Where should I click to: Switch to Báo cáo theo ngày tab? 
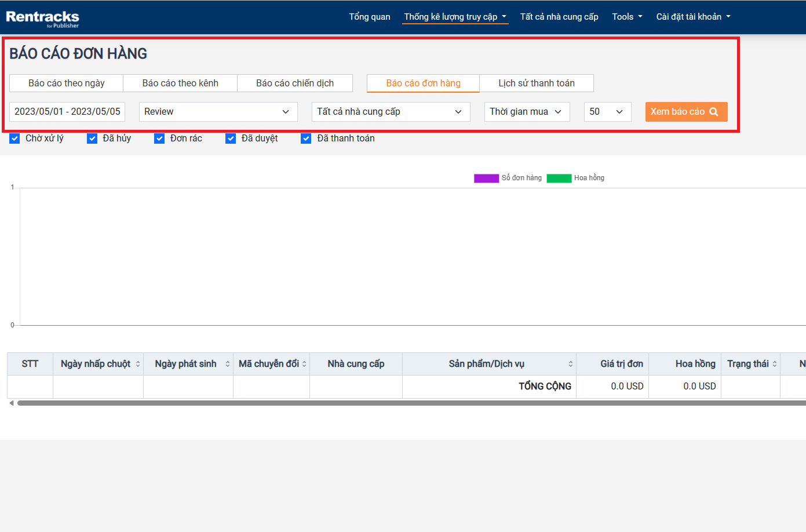click(67, 83)
